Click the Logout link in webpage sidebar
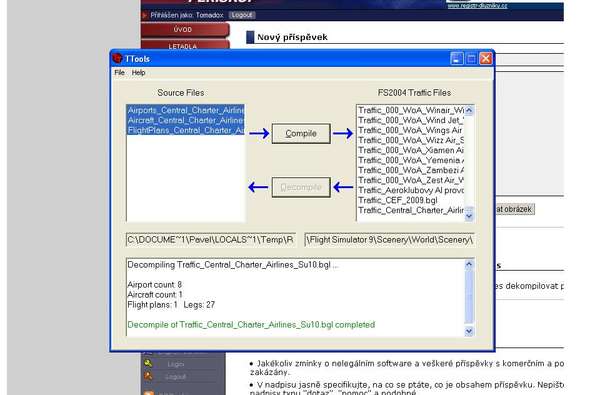The width and height of the screenshot is (600, 395). (x=176, y=377)
